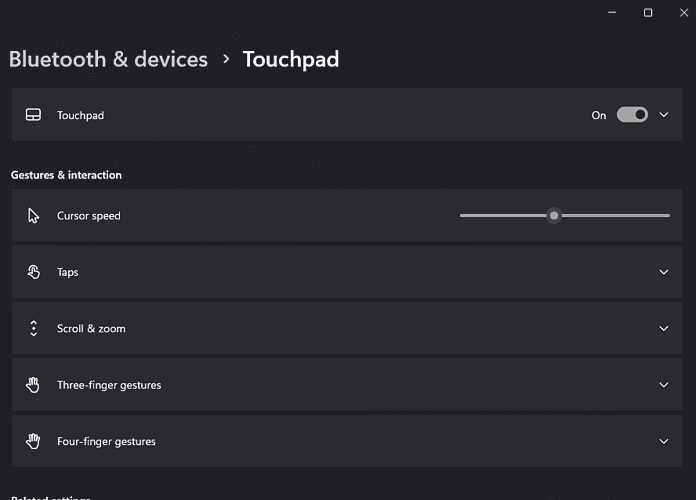Click the Taps finger icon

34,272
